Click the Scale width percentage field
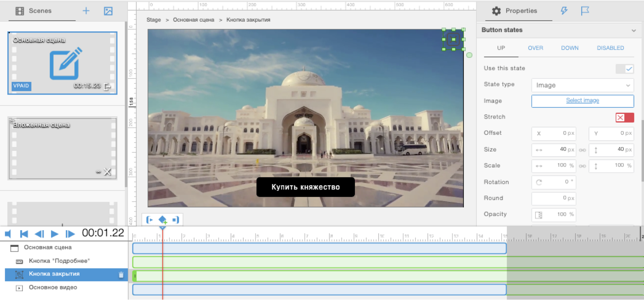Viewport: 644px width, 300px height. click(x=554, y=166)
